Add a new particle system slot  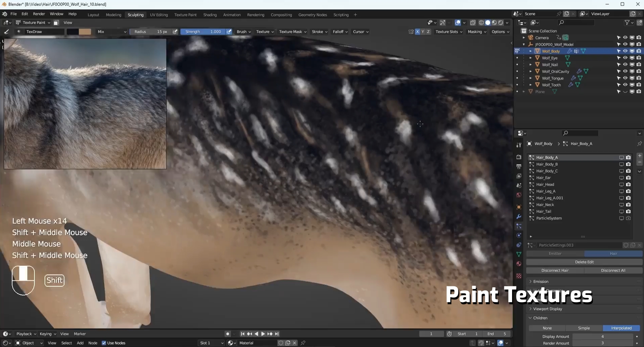[639, 156]
